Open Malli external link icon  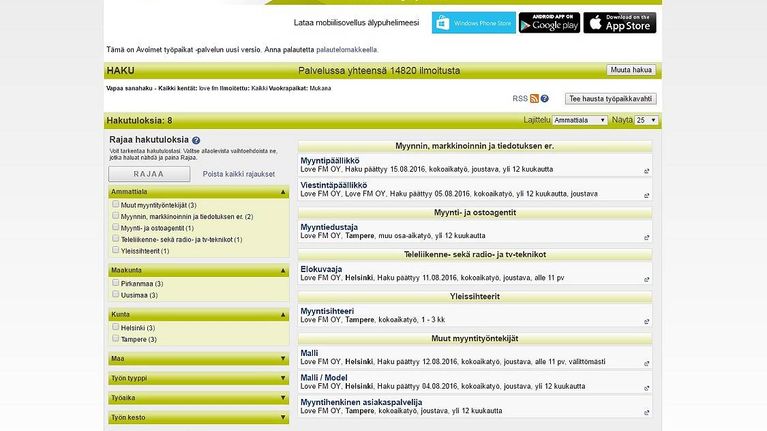tap(647, 364)
